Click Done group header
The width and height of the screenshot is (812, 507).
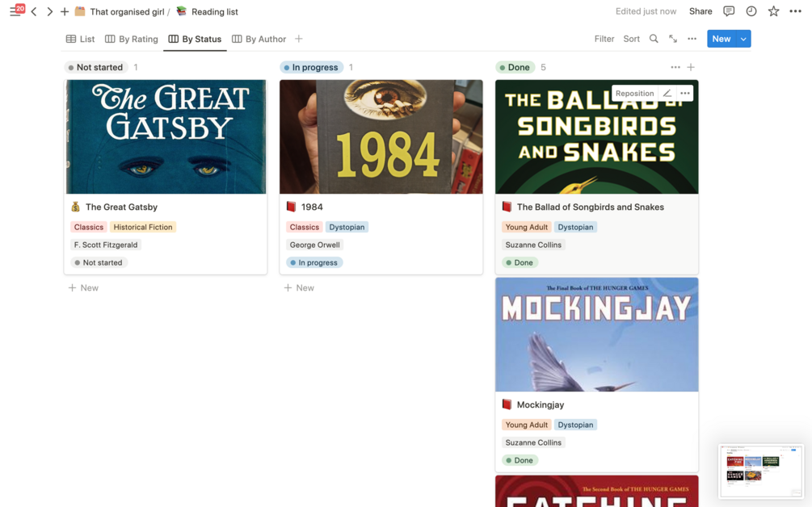(x=515, y=67)
